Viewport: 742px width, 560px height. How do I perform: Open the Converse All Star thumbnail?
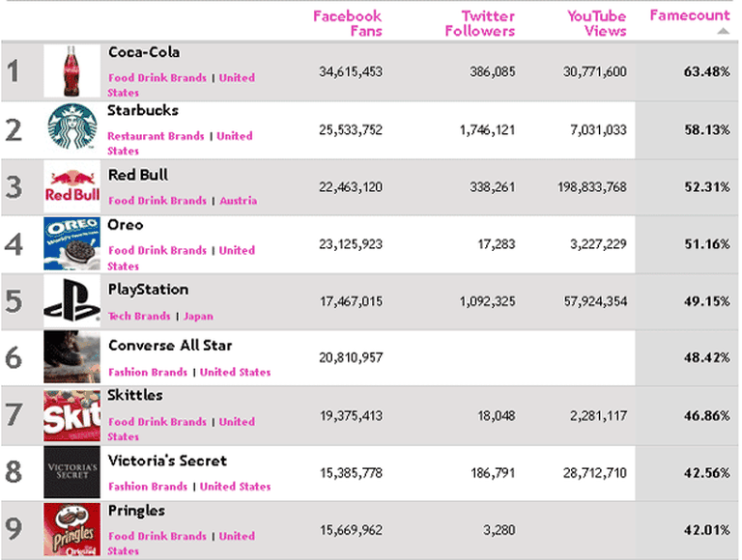pyautogui.click(x=71, y=358)
